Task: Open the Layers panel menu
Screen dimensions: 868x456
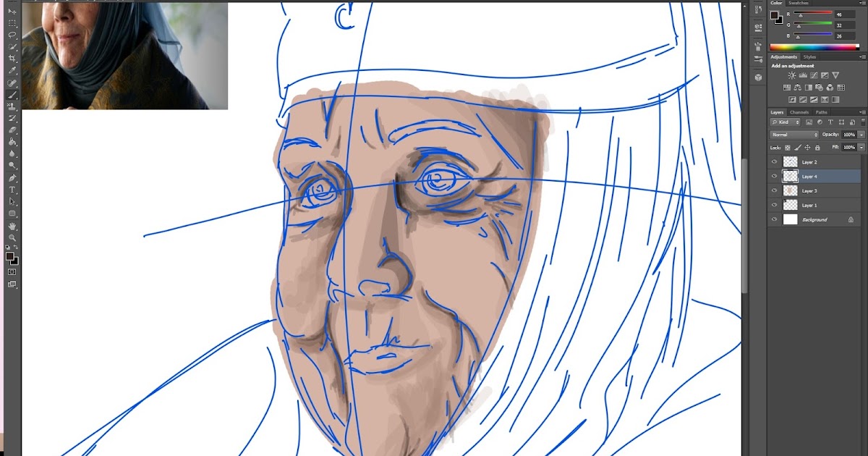Action: pos(863,112)
